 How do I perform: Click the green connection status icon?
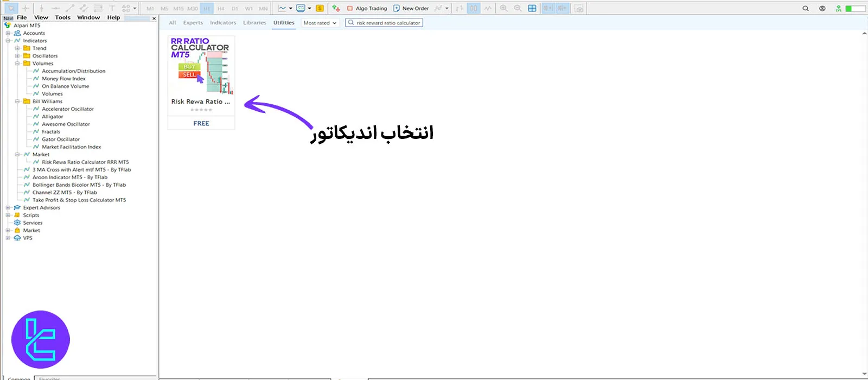click(839, 8)
